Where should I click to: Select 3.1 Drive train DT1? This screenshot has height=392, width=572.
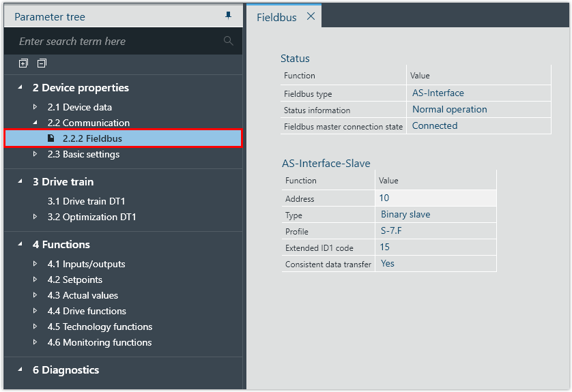(x=86, y=201)
